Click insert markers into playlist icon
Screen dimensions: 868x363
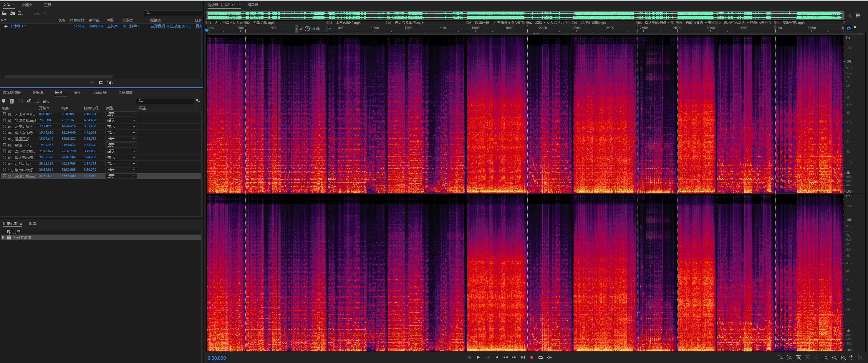click(29, 101)
